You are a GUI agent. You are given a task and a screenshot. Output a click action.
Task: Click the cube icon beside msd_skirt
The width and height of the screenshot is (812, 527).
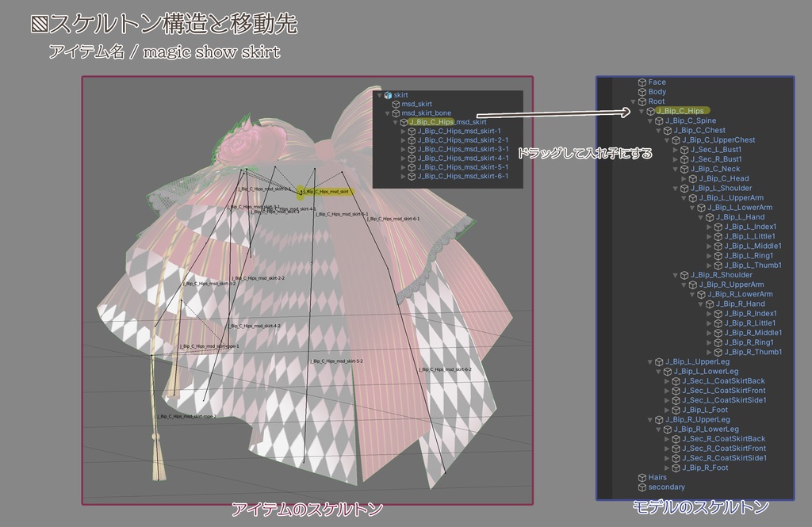coord(396,104)
